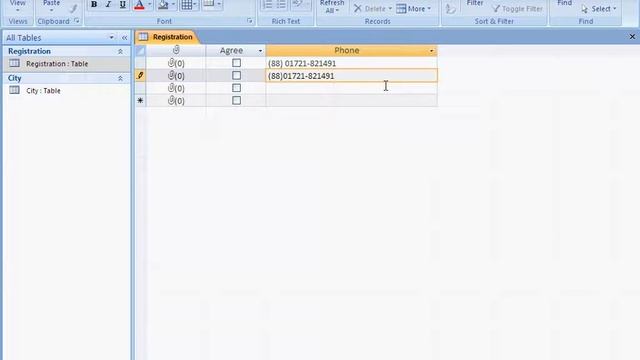Screen dimensions: 640x360
Task: Toggle Underline formatting in Font group
Action: coord(122,5)
